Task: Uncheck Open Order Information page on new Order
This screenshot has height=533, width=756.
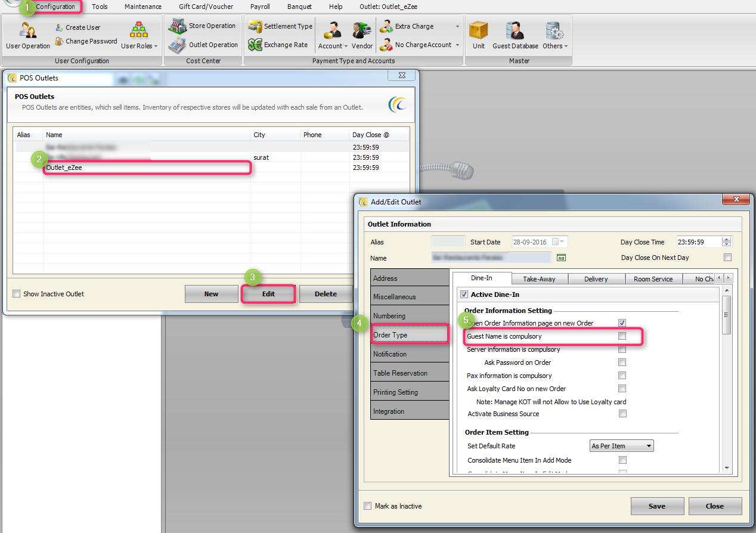Action: [x=622, y=323]
